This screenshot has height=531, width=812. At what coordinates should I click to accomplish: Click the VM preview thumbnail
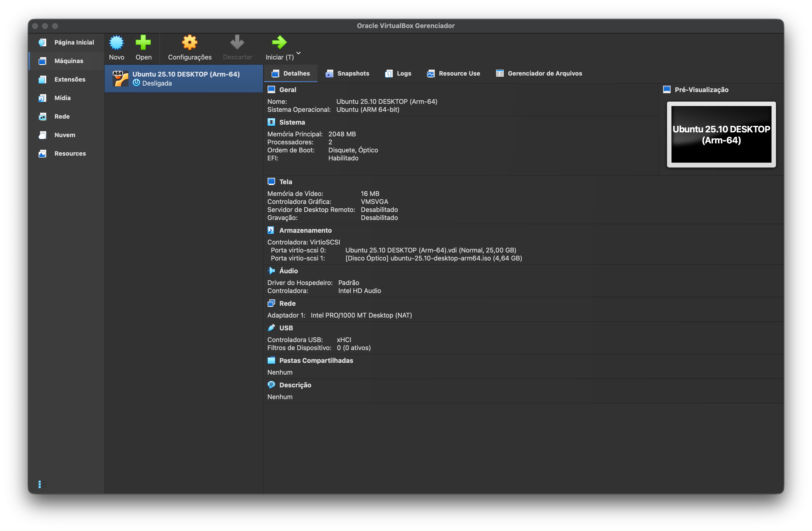pos(721,135)
